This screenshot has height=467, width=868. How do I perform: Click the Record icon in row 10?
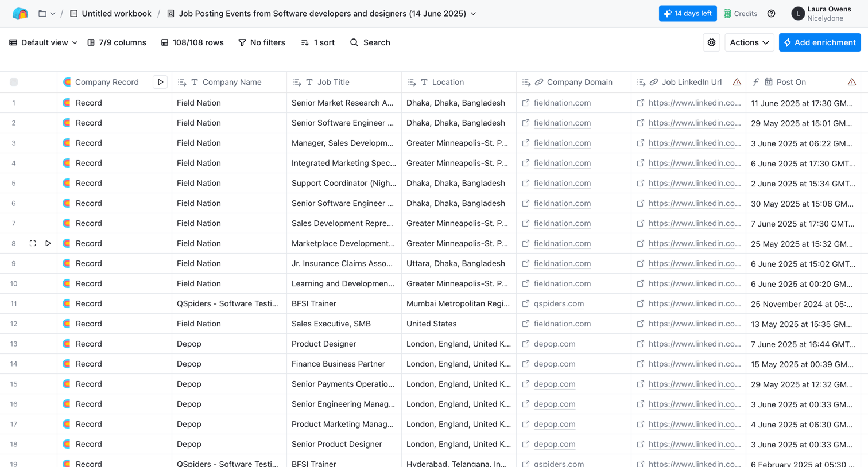67,283
